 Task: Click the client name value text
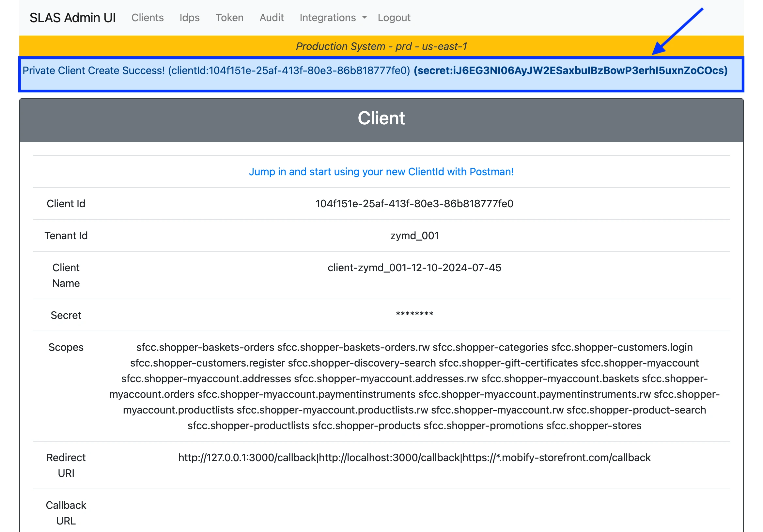(x=414, y=268)
